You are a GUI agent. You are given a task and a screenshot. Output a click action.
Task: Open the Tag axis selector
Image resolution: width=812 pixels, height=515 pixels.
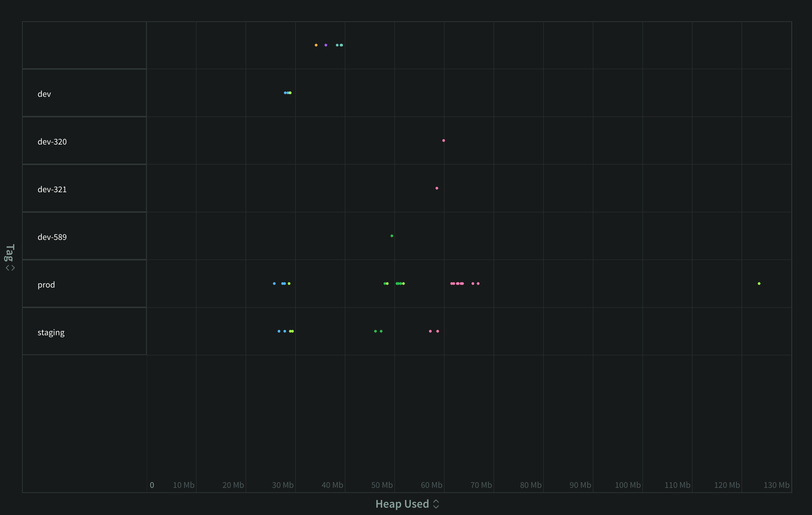10,257
